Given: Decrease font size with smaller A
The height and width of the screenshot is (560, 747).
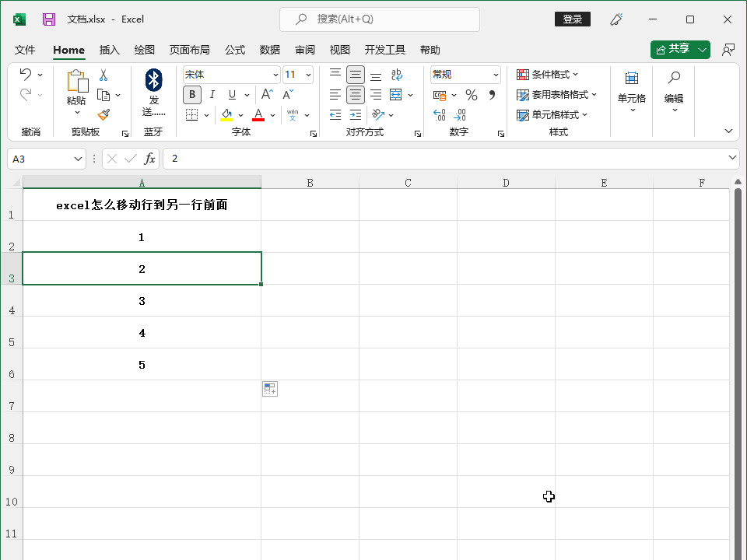Looking at the screenshot, I should point(288,95).
